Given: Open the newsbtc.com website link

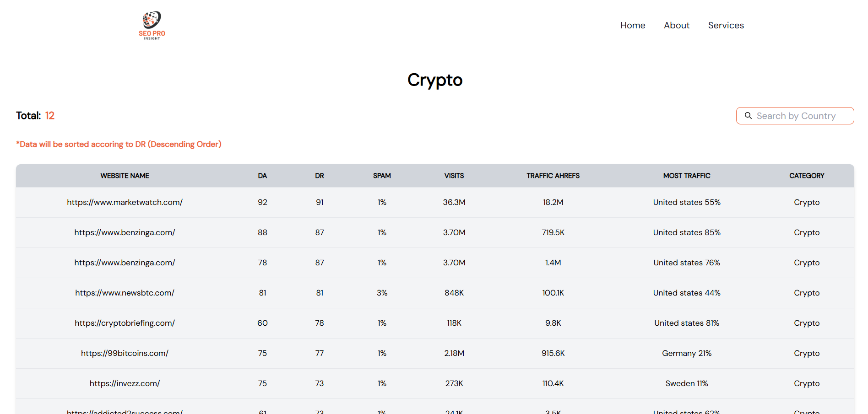Looking at the screenshot, I should (x=125, y=293).
